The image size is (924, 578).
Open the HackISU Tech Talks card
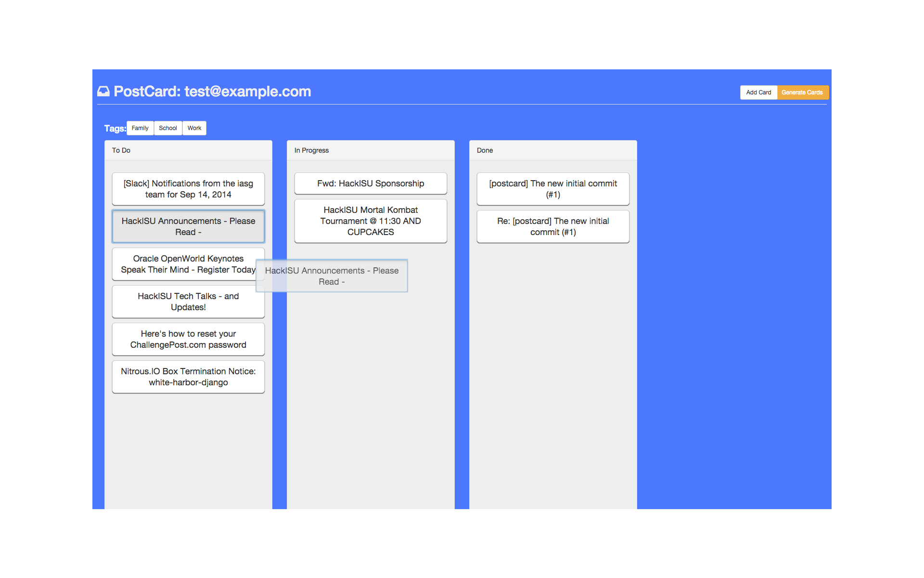188,302
